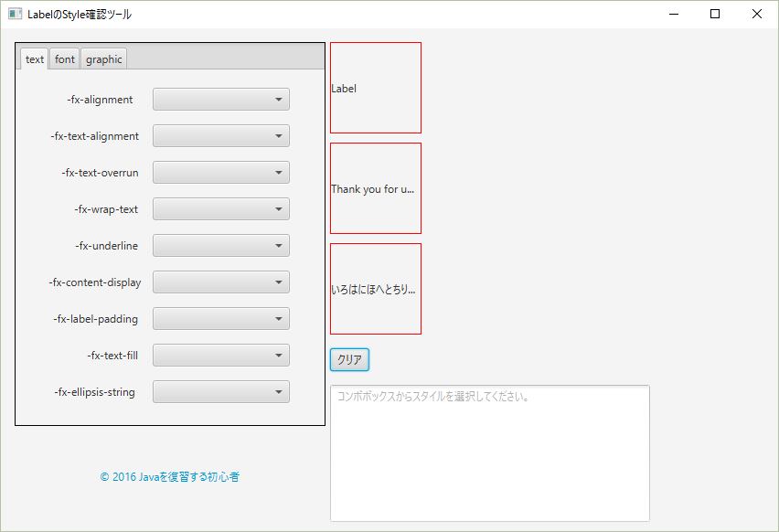779x532 pixels.
Task: Open the -fx-text-overrun dropdown
Action: (x=220, y=172)
